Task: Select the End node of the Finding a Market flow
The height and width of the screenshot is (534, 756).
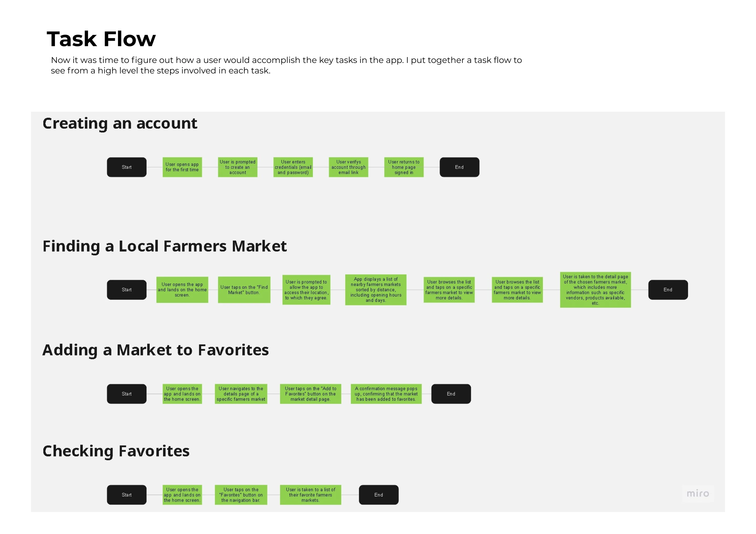Action: click(668, 290)
